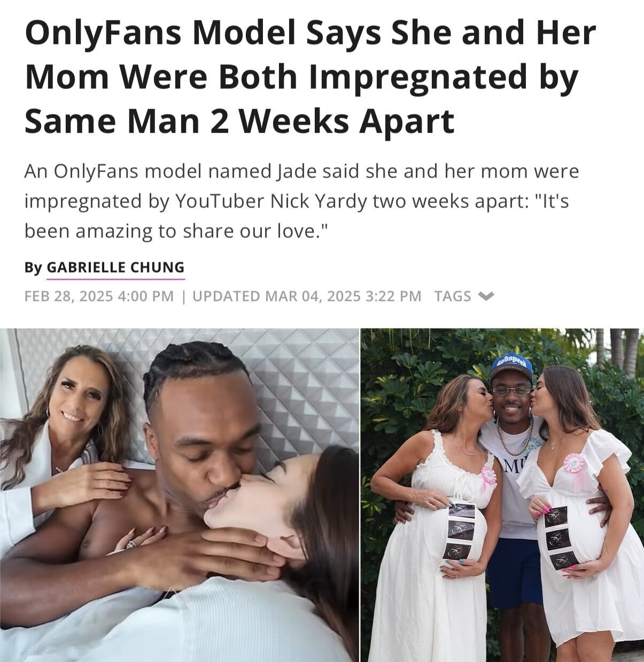Click the headline's first line, starting OnlyFans Model Says
644x662 pixels.
[310, 33]
